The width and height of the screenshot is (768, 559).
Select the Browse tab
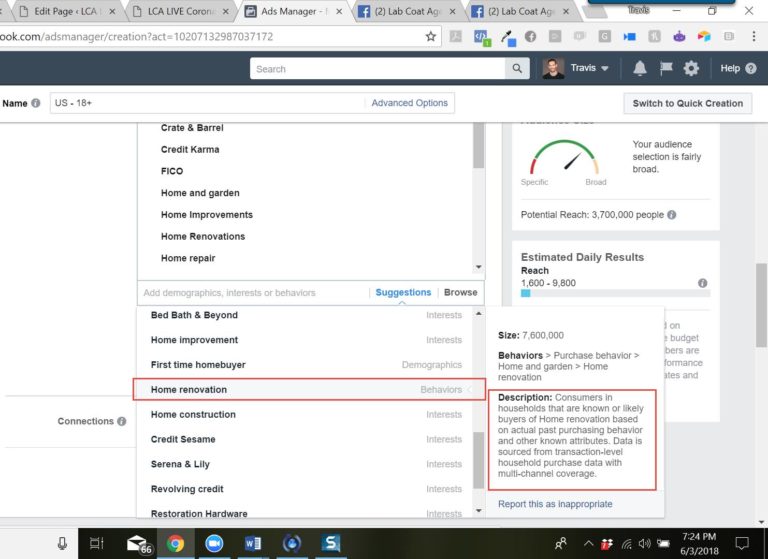click(x=460, y=292)
